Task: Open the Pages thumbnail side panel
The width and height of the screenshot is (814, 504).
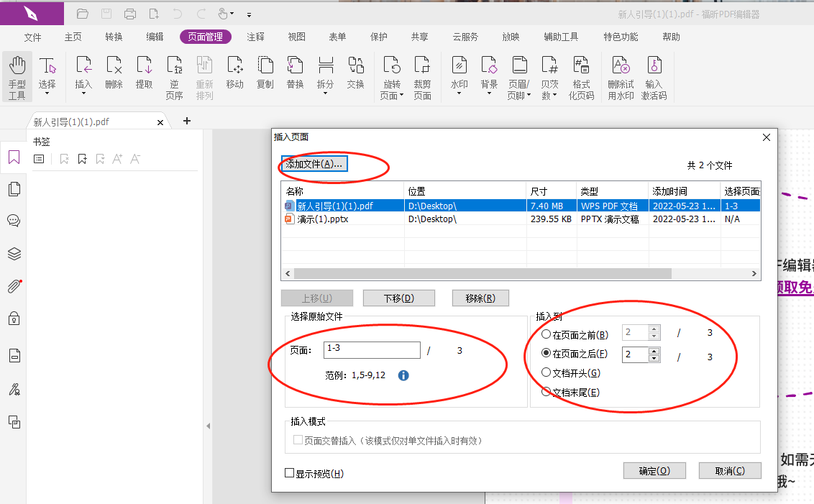Action: tap(14, 189)
